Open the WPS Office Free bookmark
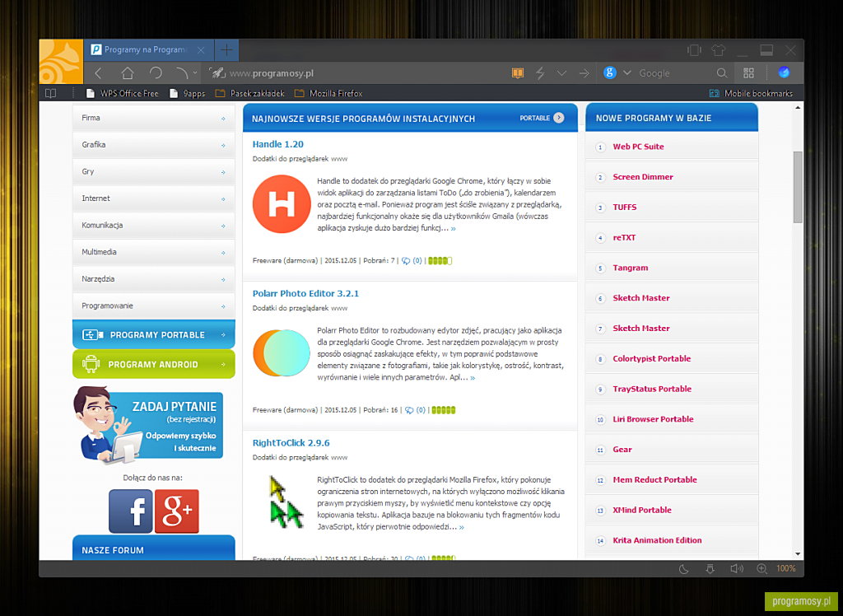Image resolution: width=843 pixels, height=616 pixels. click(x=122, y=94)
